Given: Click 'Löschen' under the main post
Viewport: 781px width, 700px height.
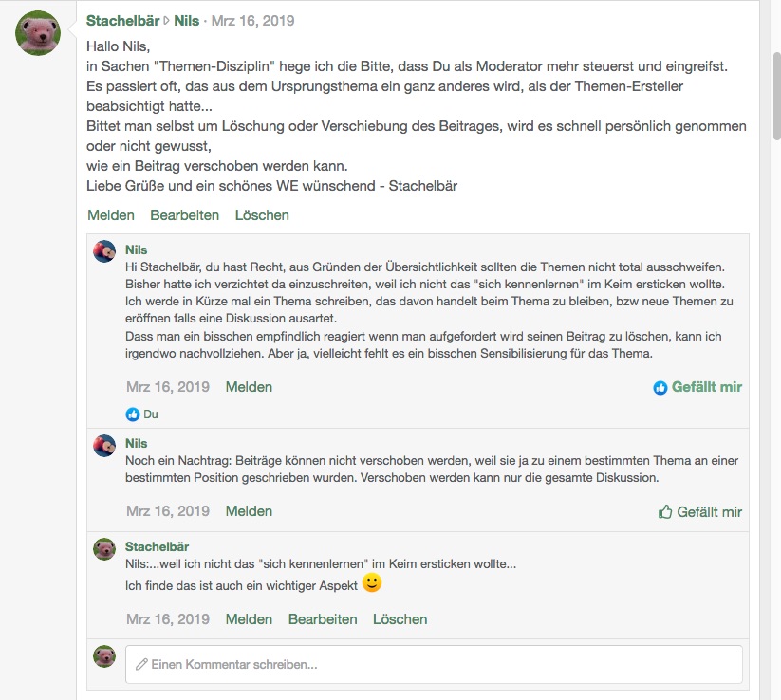Looking at the screenshot, I should pos(262,215).
